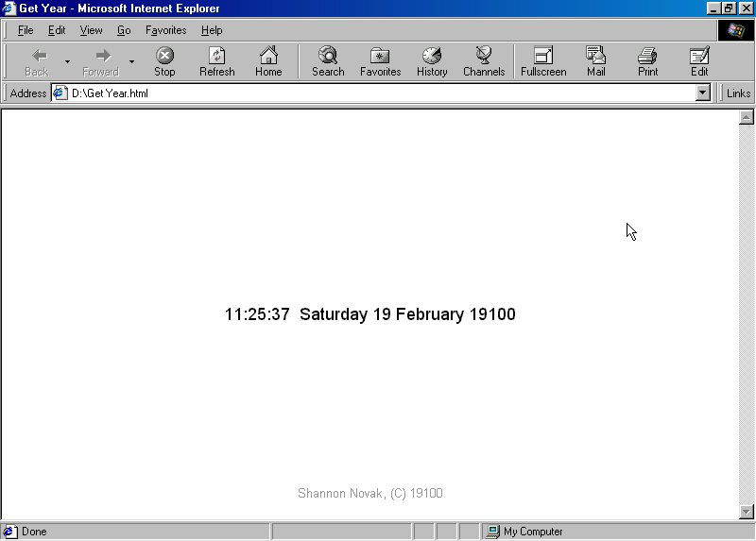756x541 pixels.
Task: Click the Forward toolbar button
Action: point(100,62)
